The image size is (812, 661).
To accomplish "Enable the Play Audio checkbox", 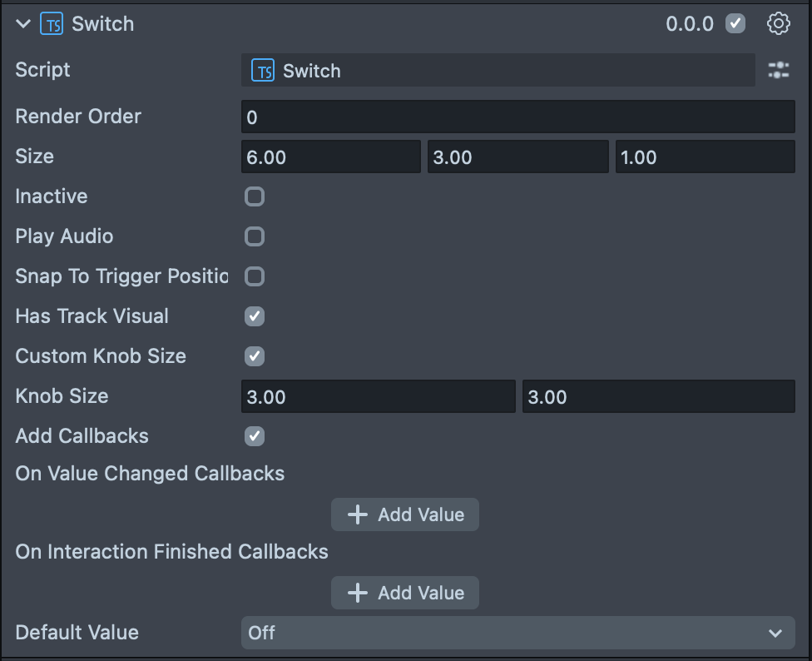I will [255, 236].
